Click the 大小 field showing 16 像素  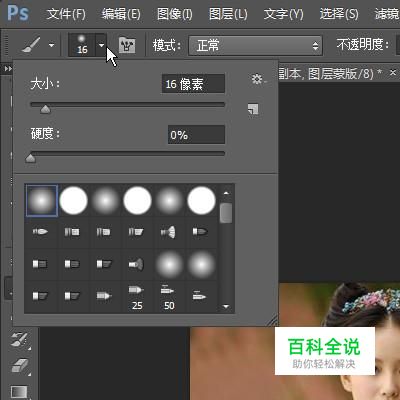[193, 84]
